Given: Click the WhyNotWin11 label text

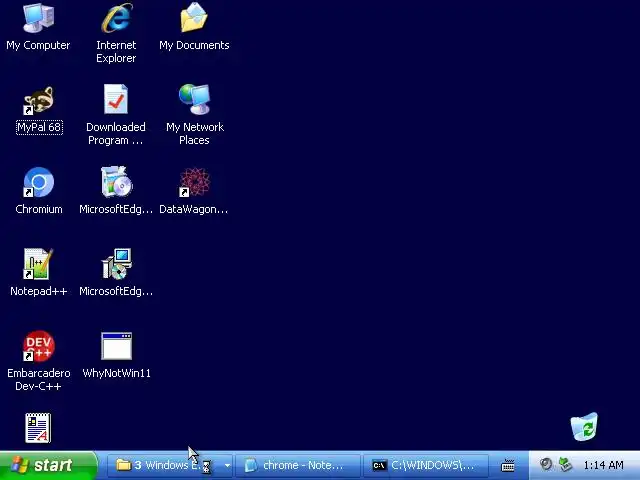Looking at the screenshot, I should 117,373.
